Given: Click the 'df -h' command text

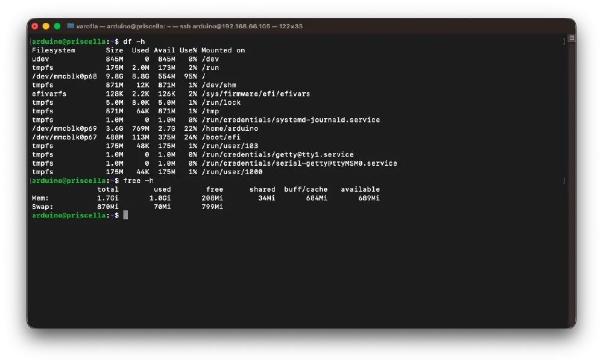Looking at the screenshot, I should pyautogui.click(x=134, y=42).
